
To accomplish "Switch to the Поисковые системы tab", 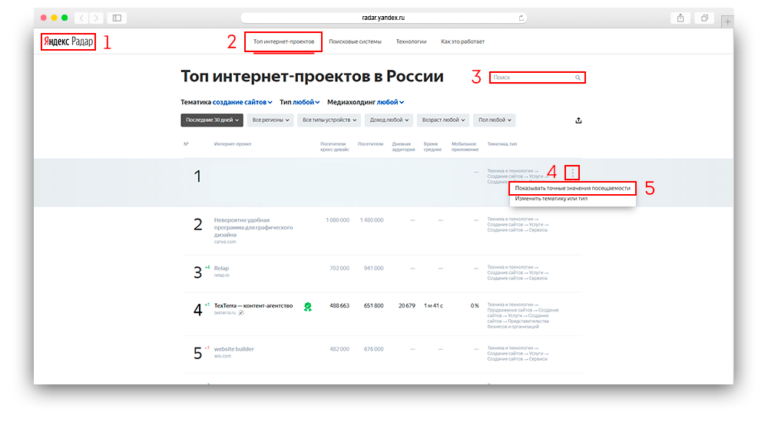I will click(355, 42).
